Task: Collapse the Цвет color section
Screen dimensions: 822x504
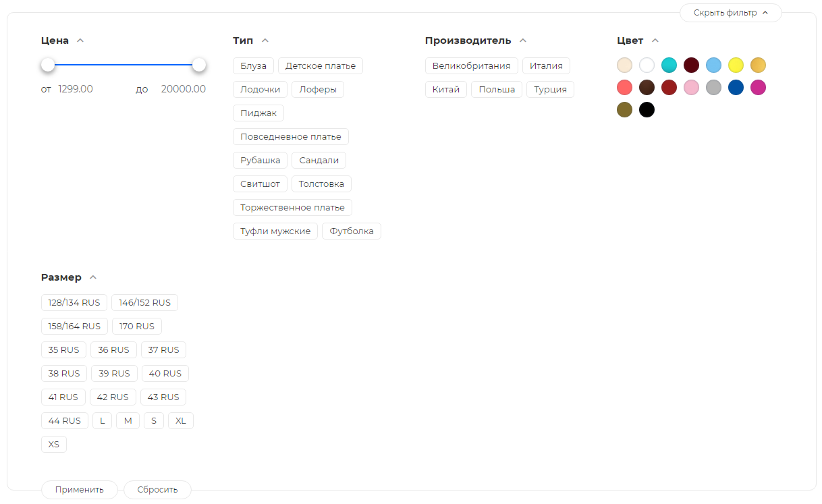Action: 655,40
